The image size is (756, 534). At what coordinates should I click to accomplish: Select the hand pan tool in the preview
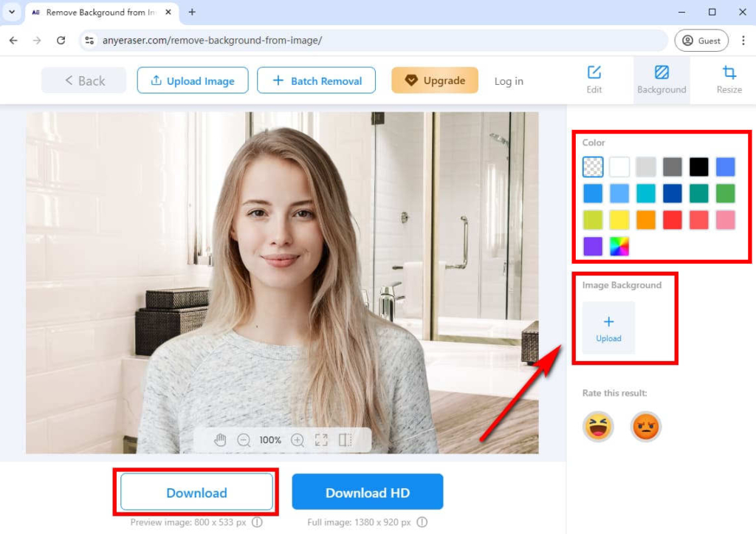[220, 439]
